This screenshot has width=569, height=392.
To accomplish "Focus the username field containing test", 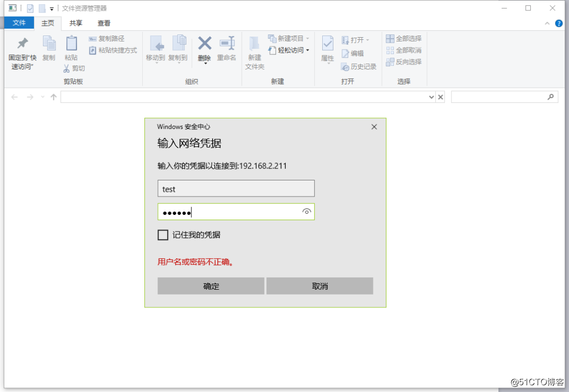I will click(236, 188).
